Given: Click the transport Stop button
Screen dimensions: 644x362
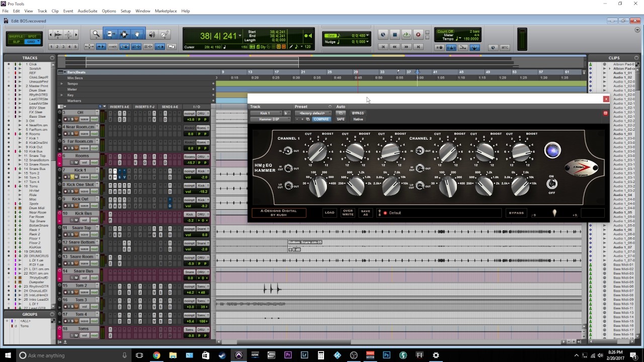Looking at the screenshot, I should 394,35.
